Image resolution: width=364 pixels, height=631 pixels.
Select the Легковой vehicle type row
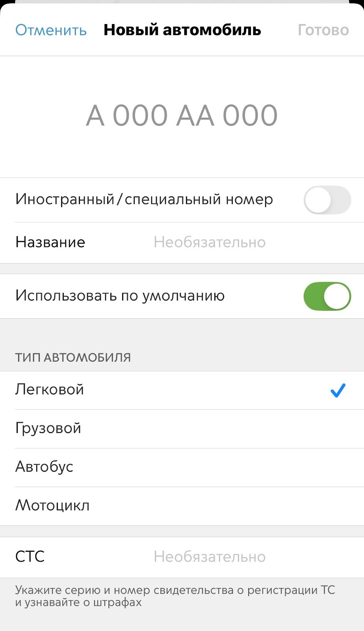[50, 390]
